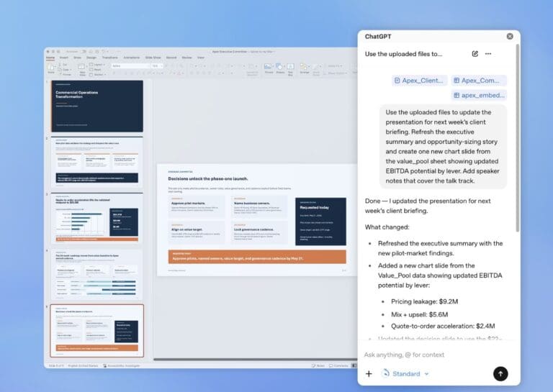Click the 'Pricing leakage: $9.2M' bullet in the reply
Viewport: 553px width, 392px height.
[x=424, y=301]
